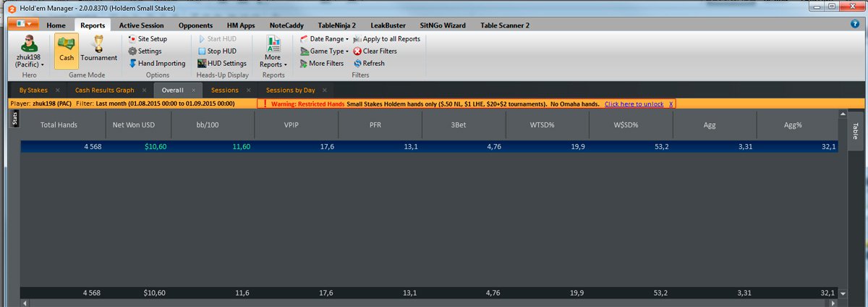Sort by VPIP column header
868x307 pixels.
click(297, 125)
